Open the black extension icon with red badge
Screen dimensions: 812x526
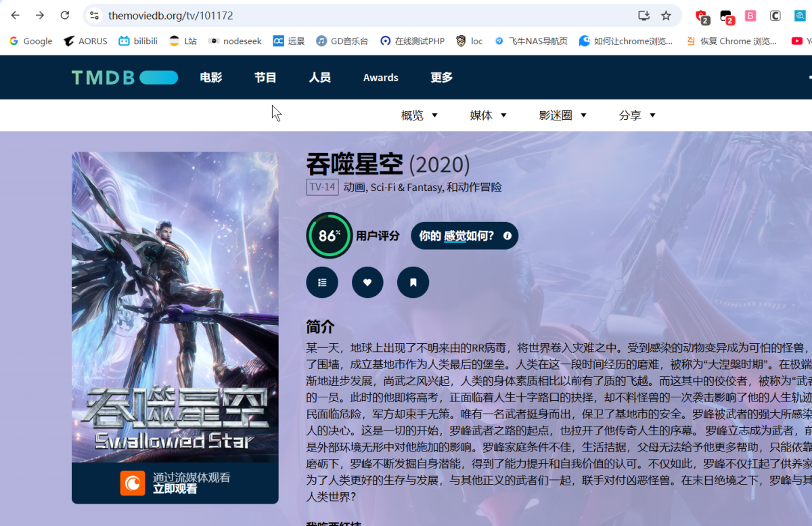(x=727, y=16)
